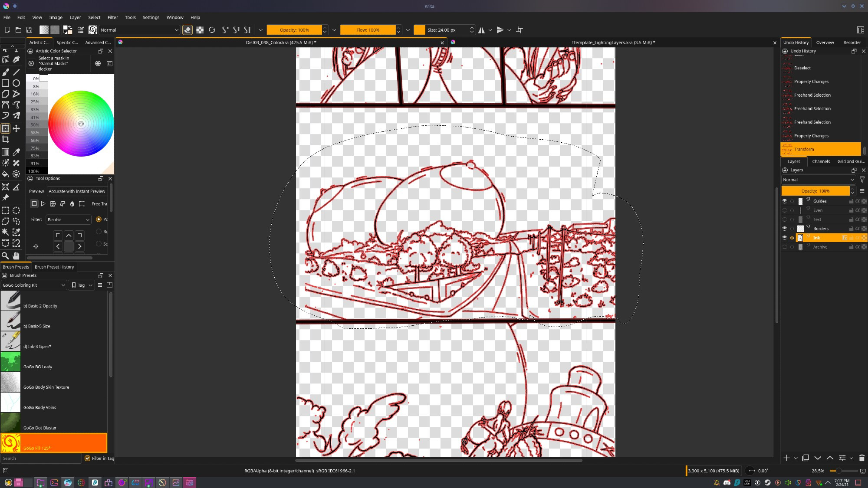Viewport: 868px width, 488px height.
Task: Reload the original brush preset
Action: pyautogui.click(x=212, y=30)
